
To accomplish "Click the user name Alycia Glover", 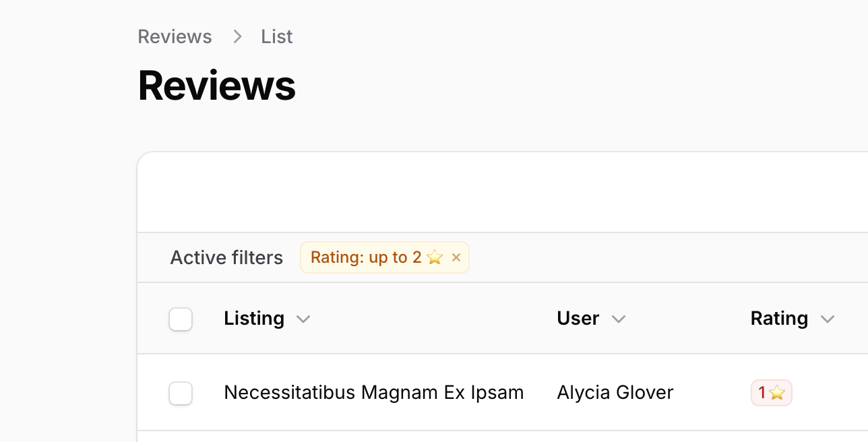I will pos(615,392).
